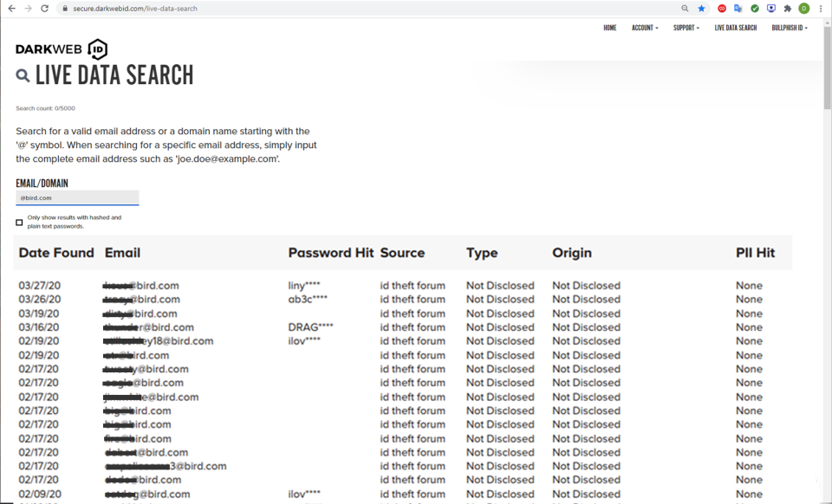This screenshot has width=832, height=504.
Task: Click the 02/09/20 date cell
Action: 40,494
